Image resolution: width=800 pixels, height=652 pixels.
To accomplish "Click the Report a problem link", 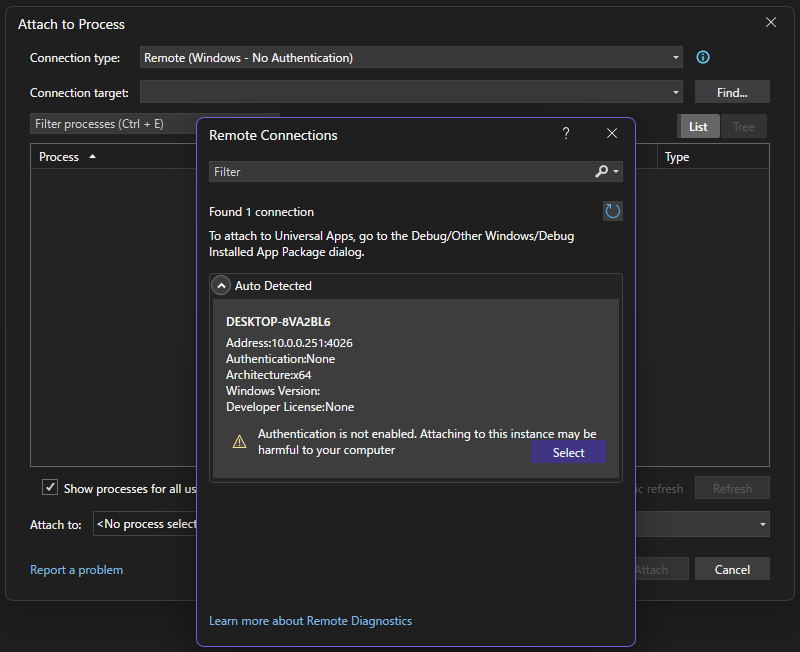I will pos(77,570).
